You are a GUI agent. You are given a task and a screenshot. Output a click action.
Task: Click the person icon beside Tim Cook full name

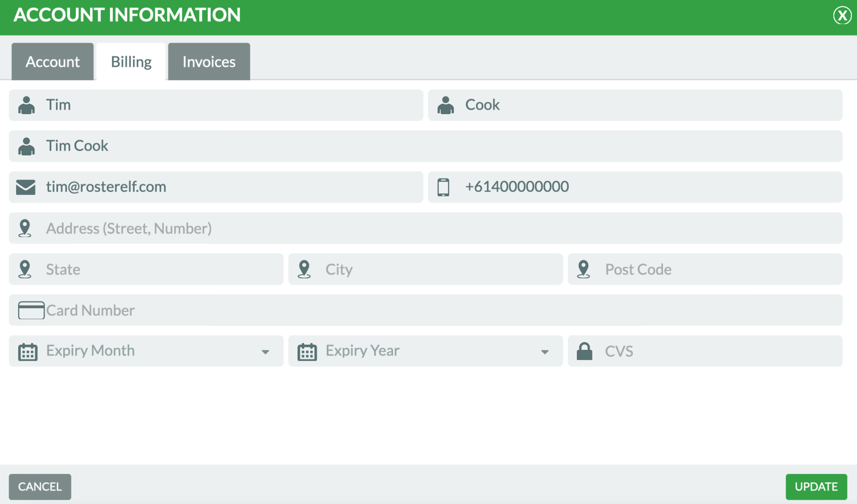[x=26, y=146]
